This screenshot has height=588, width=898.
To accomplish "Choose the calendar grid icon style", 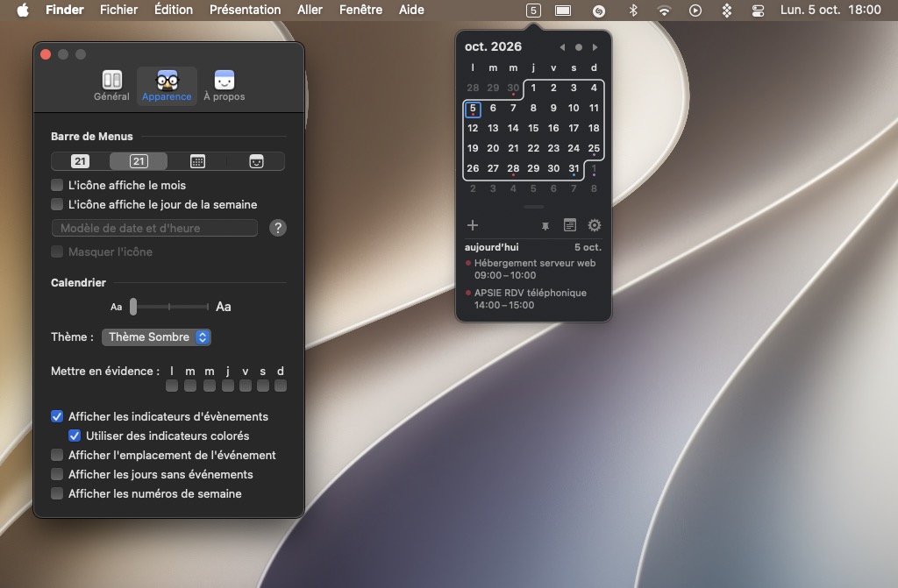I will [197, 161].
